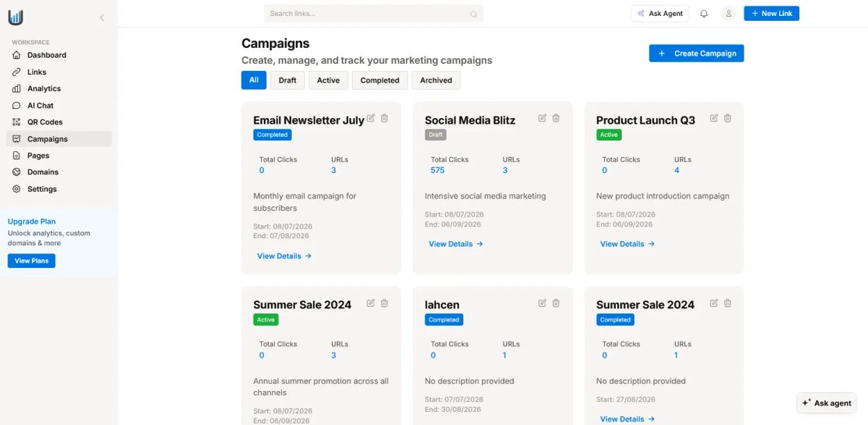Screen dimensions: 868x425
Task: Click the URLs count 4 value
Action: click(x=677, y=170)
